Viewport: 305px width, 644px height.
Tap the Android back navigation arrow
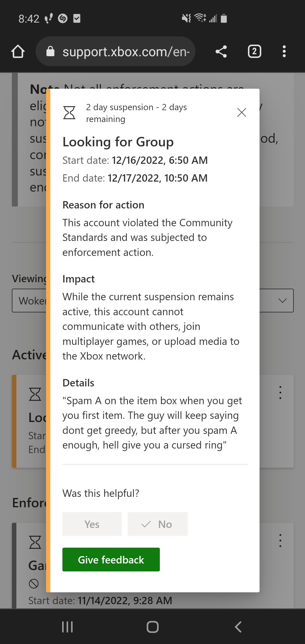pos(238,627)
